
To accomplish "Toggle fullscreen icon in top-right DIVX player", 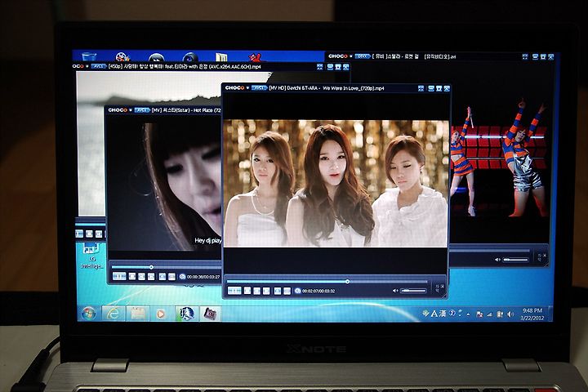I will (x=525, y=56).
